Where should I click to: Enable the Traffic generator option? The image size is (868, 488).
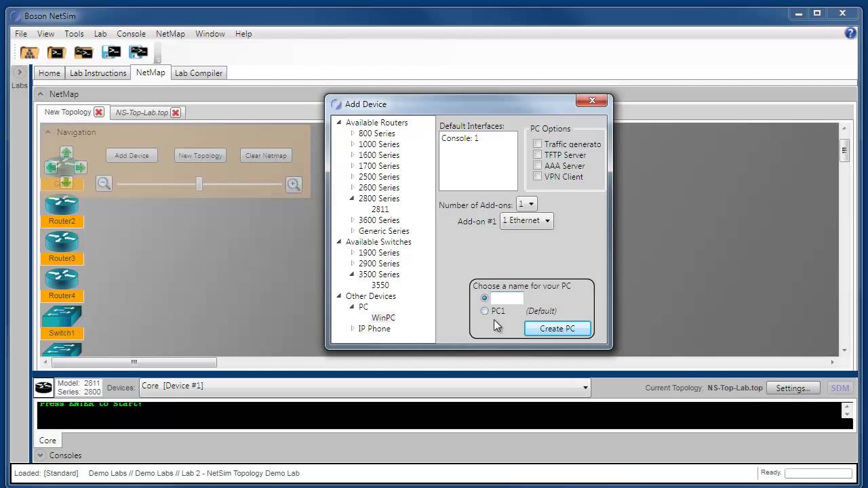tap(538, 144)
